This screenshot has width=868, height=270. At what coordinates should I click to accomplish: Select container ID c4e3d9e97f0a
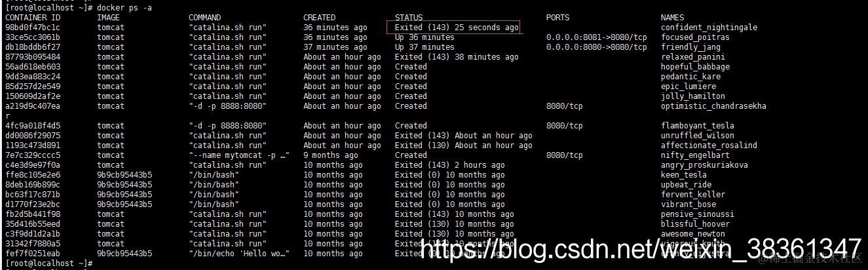(x=33, y=165)
